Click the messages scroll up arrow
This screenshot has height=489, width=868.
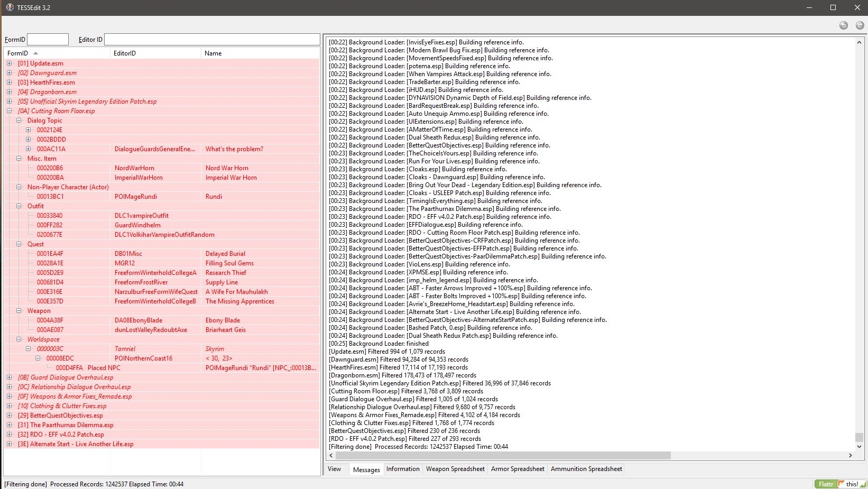coord(859,42)
